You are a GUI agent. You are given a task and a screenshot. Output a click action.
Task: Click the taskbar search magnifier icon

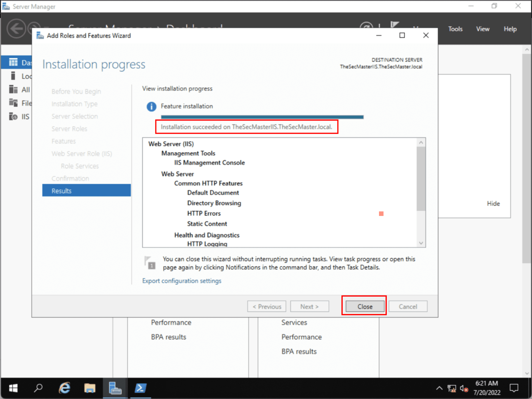38,388
